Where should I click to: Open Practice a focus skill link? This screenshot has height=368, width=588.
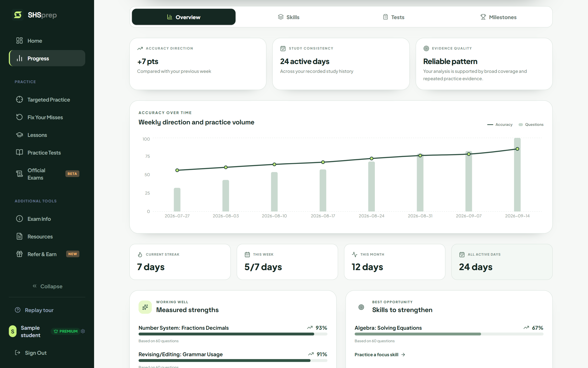(x=380, y=355)
